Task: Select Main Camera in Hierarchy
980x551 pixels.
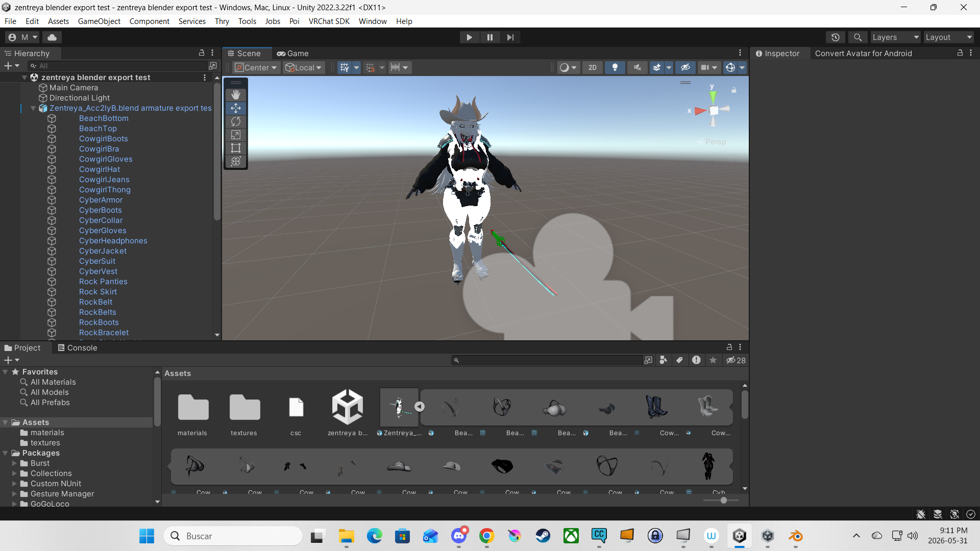Action: (x=73, y=88)
